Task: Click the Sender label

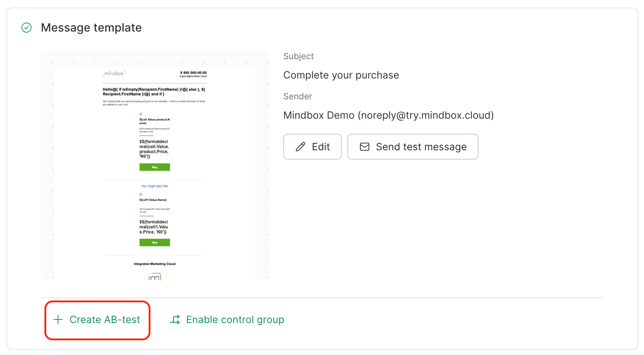Action: pyautogui.click(x=298, y=96)
